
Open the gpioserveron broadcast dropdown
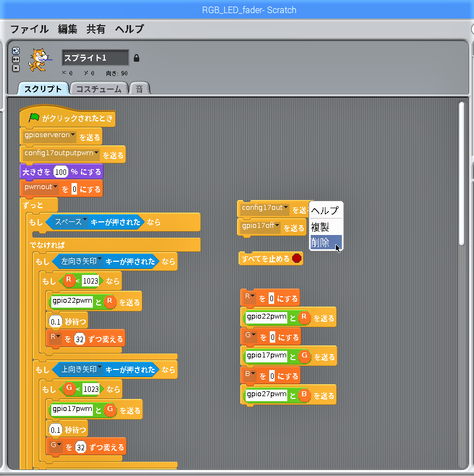coord(73,134)
